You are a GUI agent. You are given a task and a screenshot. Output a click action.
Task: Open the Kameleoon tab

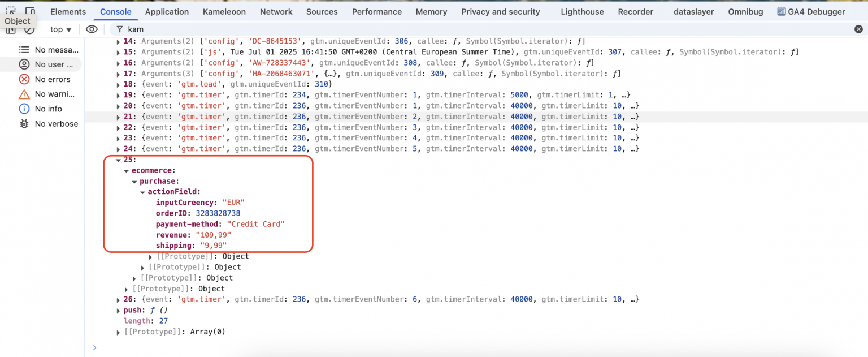point(224,12)
